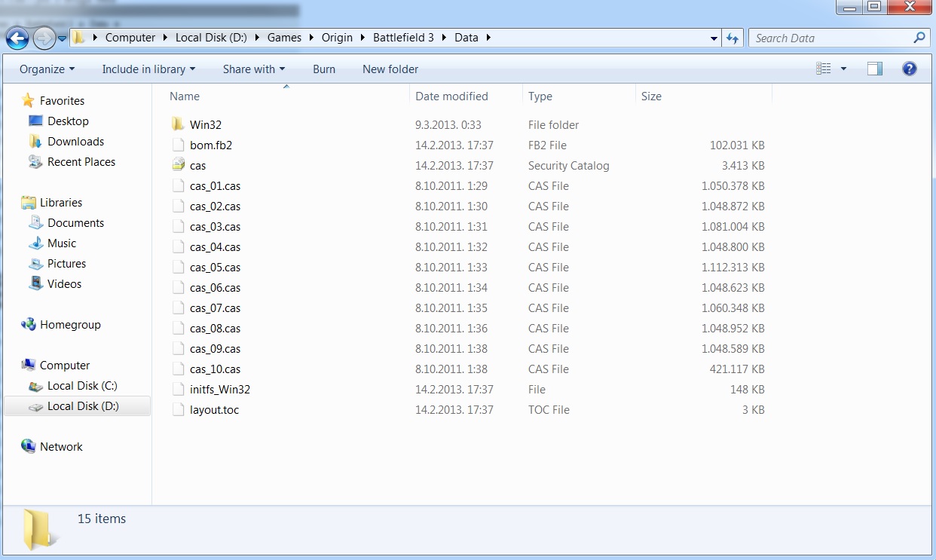
Task: Select Local Disk (C:) in sidebar
Action: pyautogui.click(x=81, y=386)
